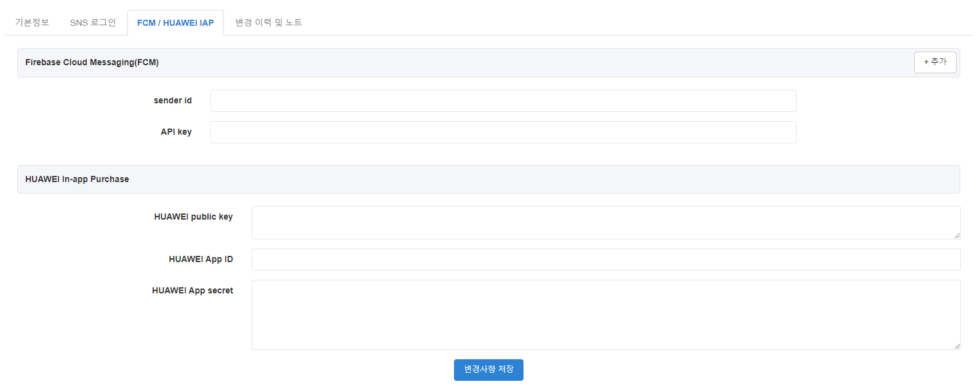Click the Firebase Cloud Messaging(FCM) heading
The height and width of the screenshot is (390, 980).
click(x=92, y=62)
